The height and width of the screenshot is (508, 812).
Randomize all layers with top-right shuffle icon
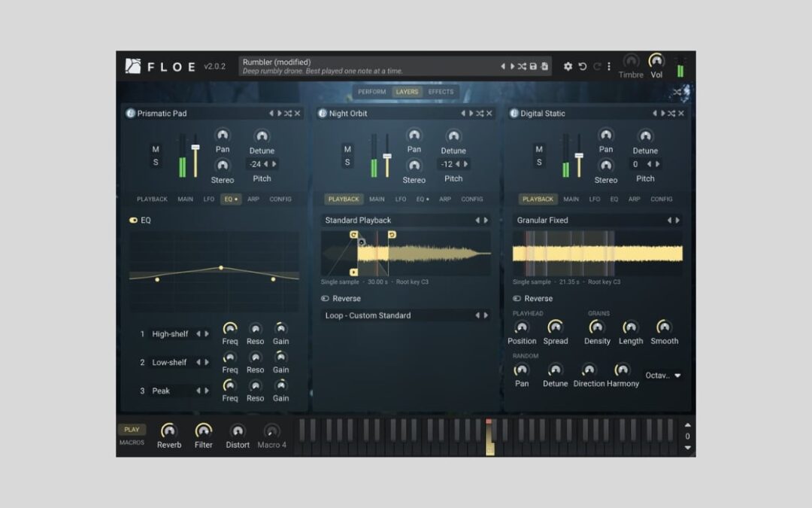(x=677, y=92)
